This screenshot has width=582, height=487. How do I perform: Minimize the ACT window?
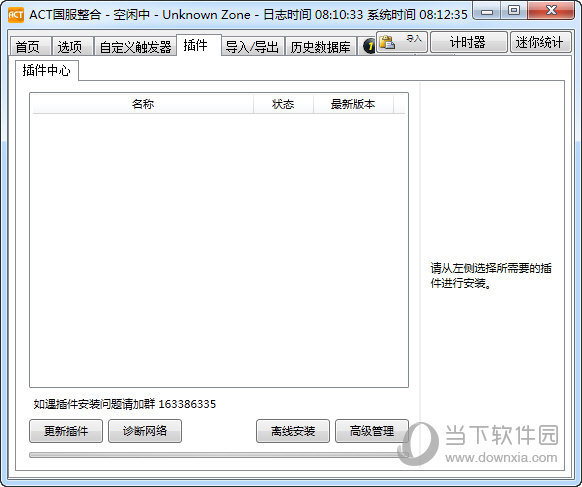coord(487,11)
